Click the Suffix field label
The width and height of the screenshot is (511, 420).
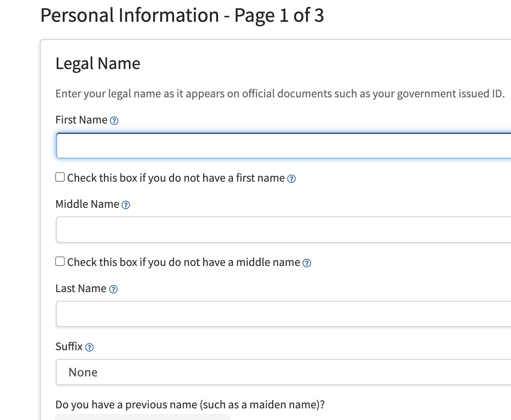pos(69,347)
